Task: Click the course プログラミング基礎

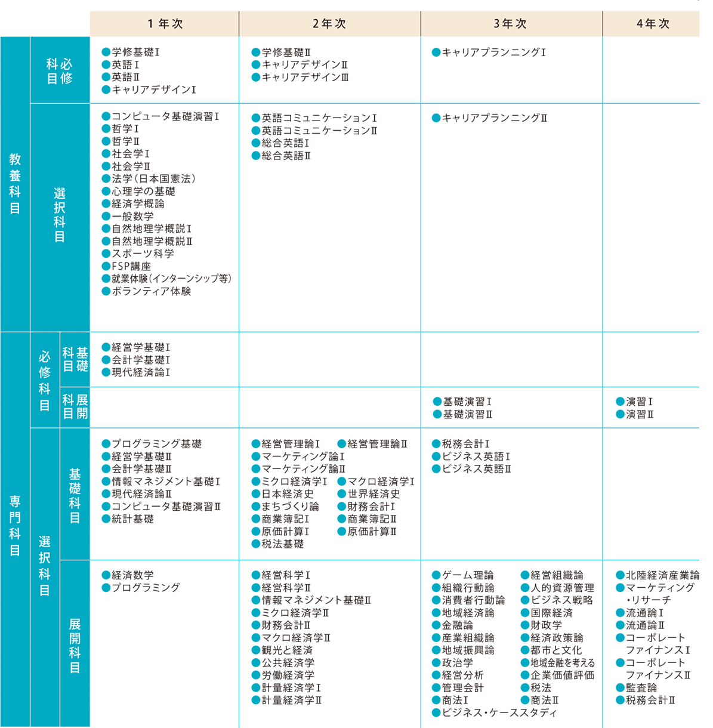Action: pyautogui.click(x=152, y=444)
